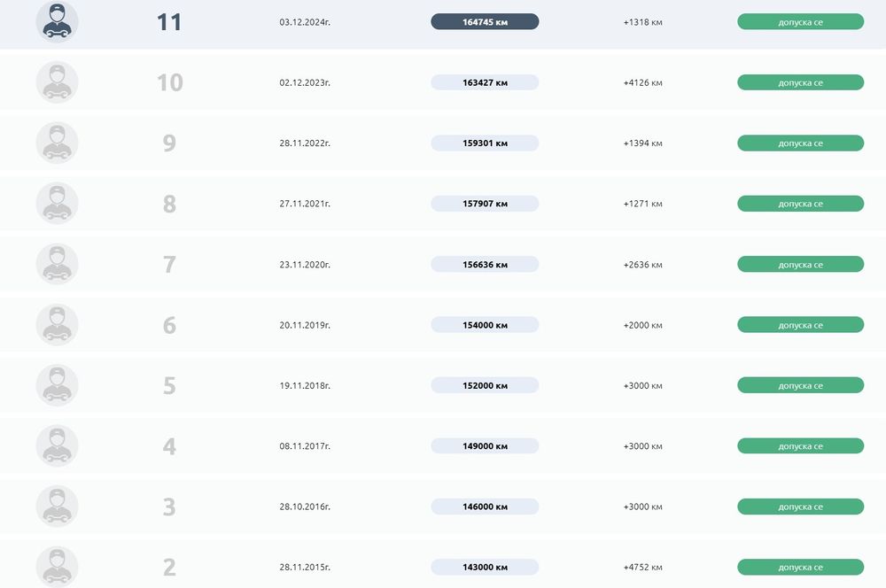Select the mechanic icon beside inspection 8

[x=57, y=204]
